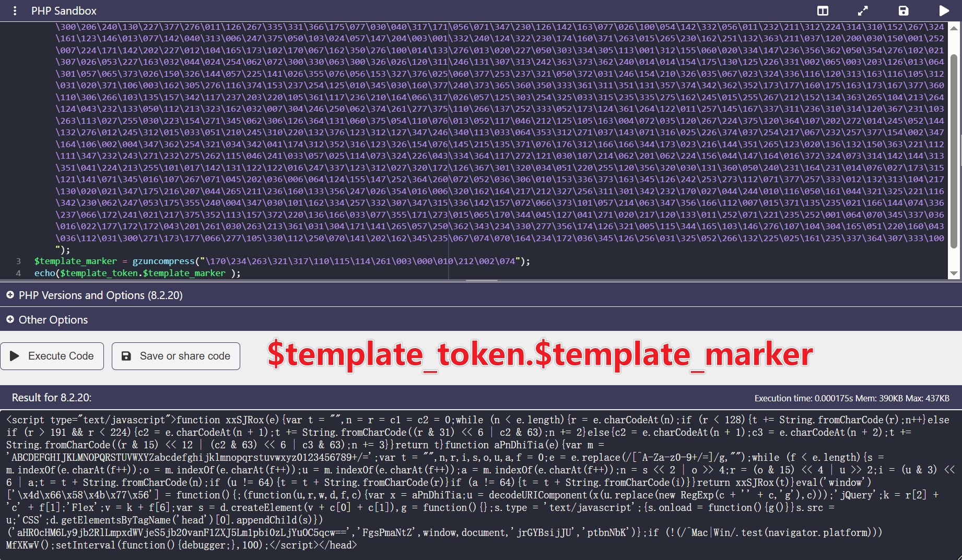962x560 pixels.
Task: Click the editor scrollbar up arrow
Action: [x=954, y=28]
